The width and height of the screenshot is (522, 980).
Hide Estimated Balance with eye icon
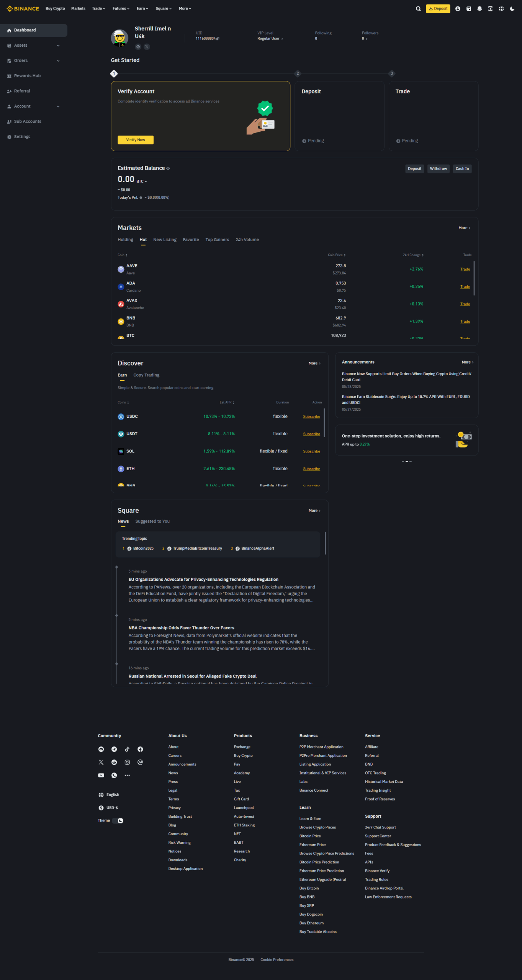(x=168, y=168)
